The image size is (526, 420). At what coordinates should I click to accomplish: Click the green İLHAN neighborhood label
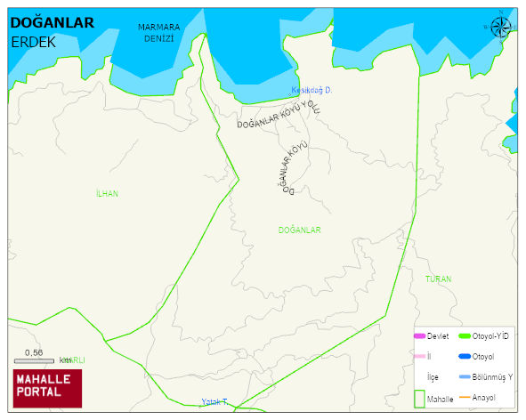click(x=107, y=194)
